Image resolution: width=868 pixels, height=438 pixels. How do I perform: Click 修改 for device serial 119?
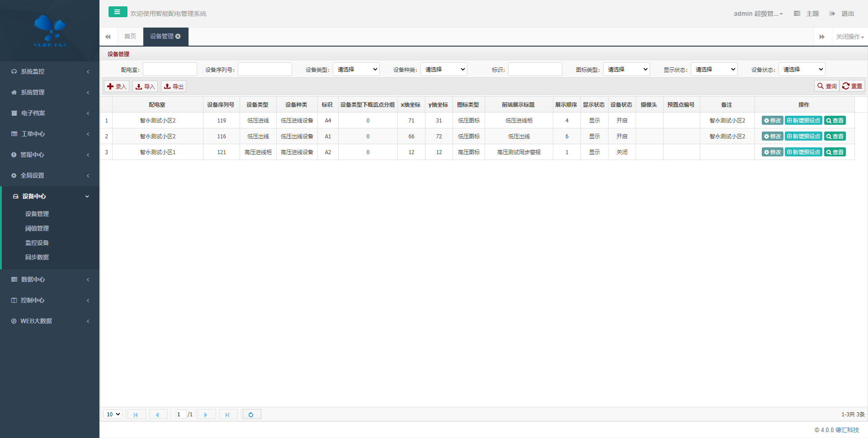pos(772,121)
